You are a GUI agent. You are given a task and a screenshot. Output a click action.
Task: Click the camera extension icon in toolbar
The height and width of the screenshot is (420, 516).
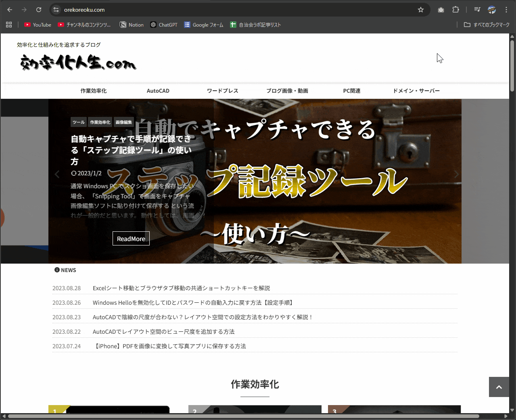point(441,10)
